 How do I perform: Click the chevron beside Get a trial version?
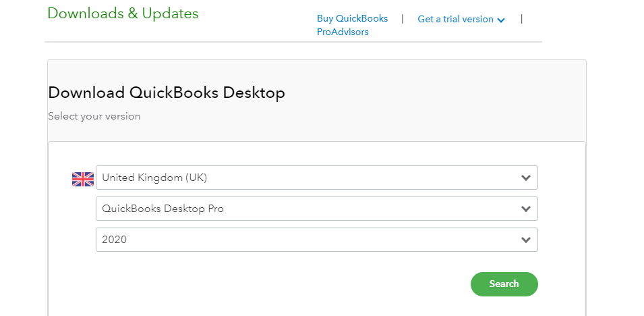tap(501, 20)
